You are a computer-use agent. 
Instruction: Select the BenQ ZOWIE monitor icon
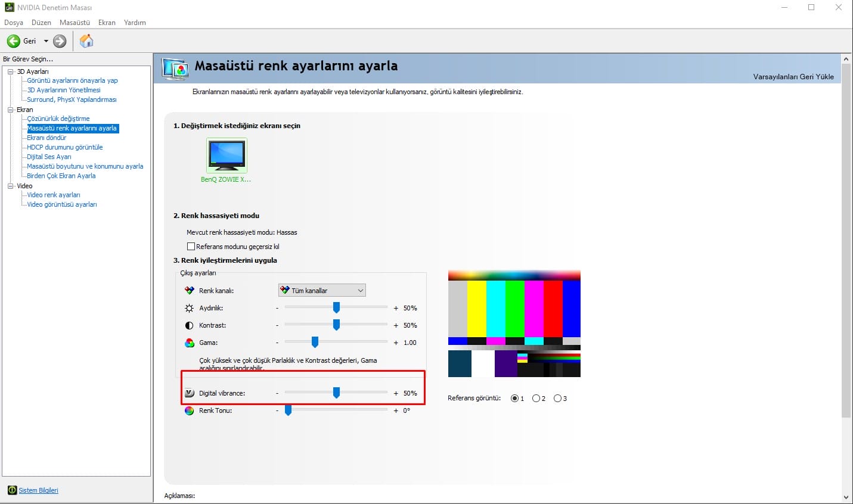pyautogui.click(x=227, y=155)
